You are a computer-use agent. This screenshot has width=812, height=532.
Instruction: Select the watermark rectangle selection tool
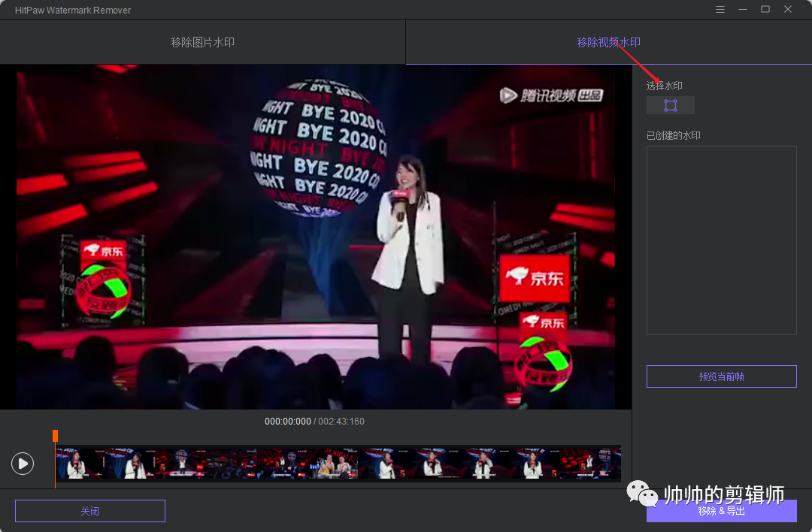click(x=670, y=105)
